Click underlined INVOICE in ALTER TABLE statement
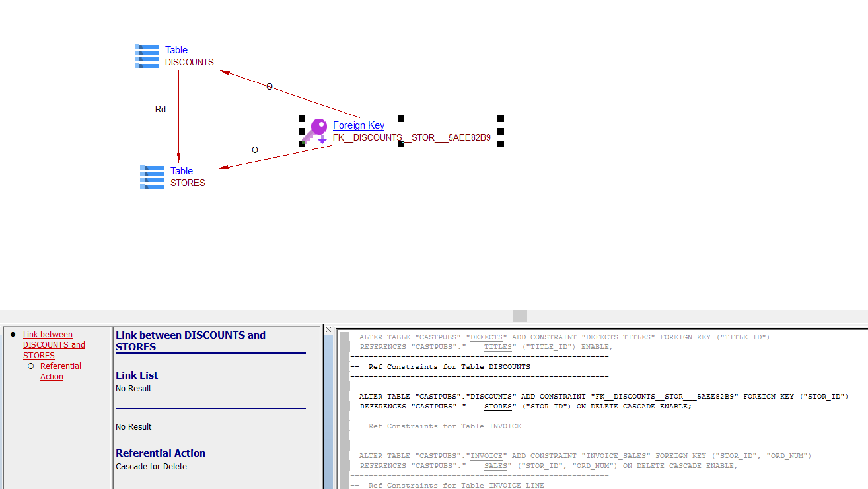This screenshot has height=489, width=868. pos(486,456)
